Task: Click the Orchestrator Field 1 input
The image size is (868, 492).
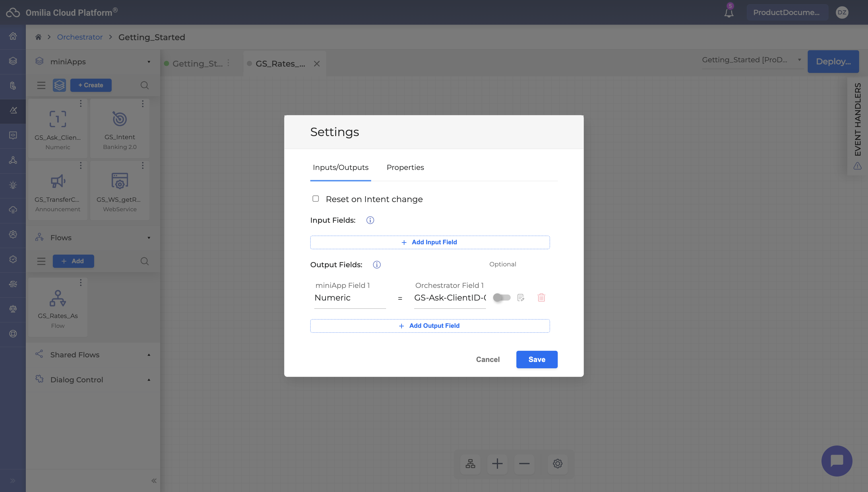Action: click(x=450, y=298)
